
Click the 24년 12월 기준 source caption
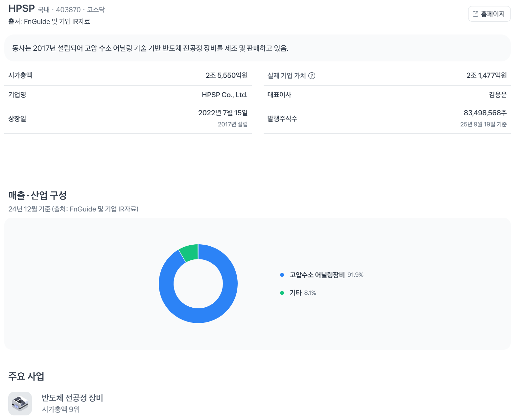73,209
